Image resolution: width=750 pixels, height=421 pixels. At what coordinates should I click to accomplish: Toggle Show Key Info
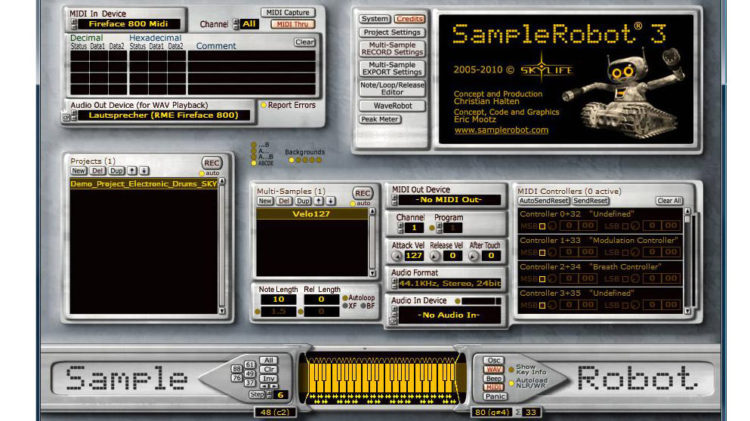[511, 369]
